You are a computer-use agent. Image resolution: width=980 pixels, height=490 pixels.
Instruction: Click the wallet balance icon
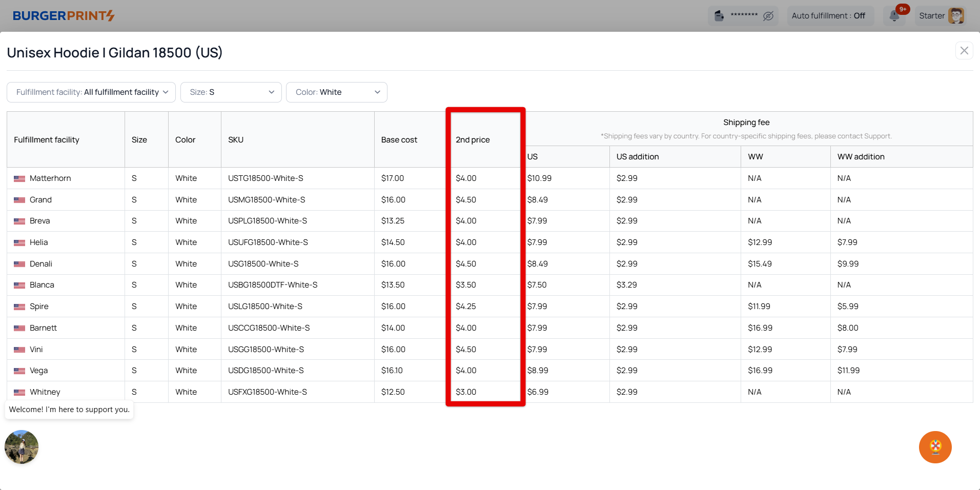(720, 16)
